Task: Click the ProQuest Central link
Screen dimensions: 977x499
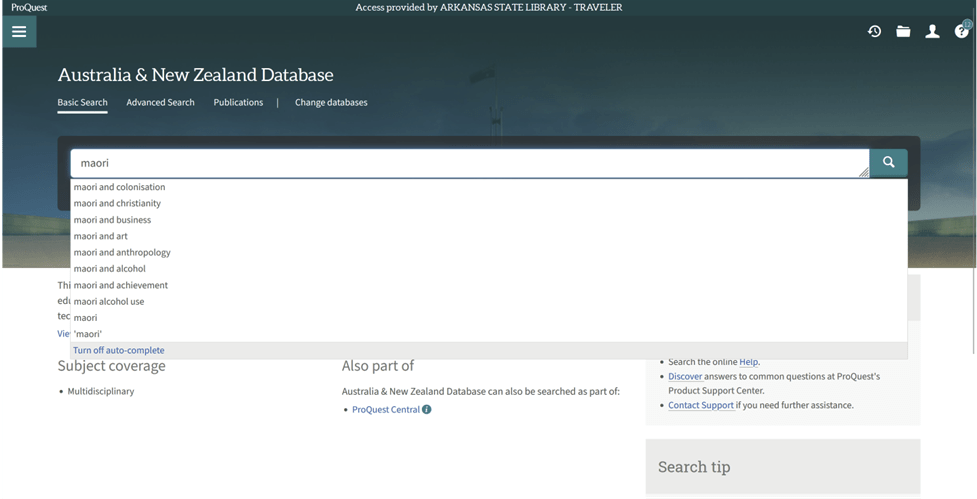Action: click(x=386, y=410)
